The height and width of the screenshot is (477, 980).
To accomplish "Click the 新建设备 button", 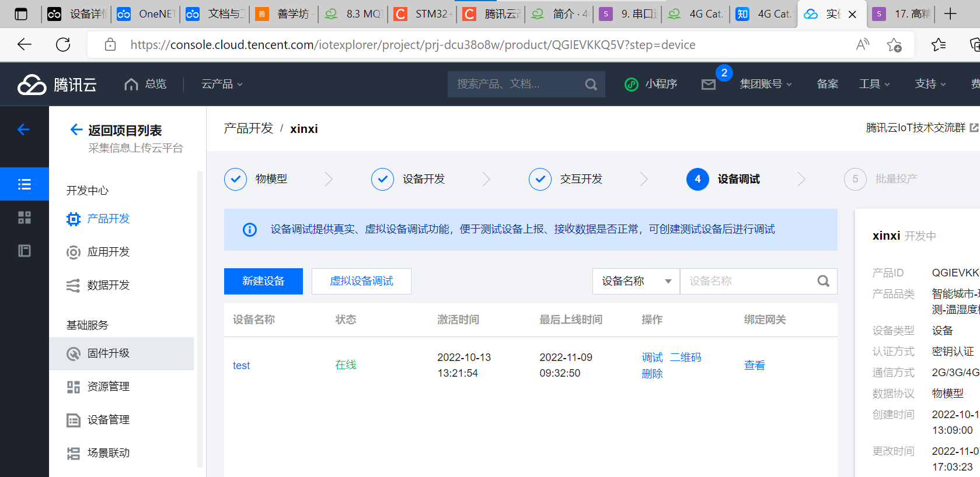I will coord(263,281).
